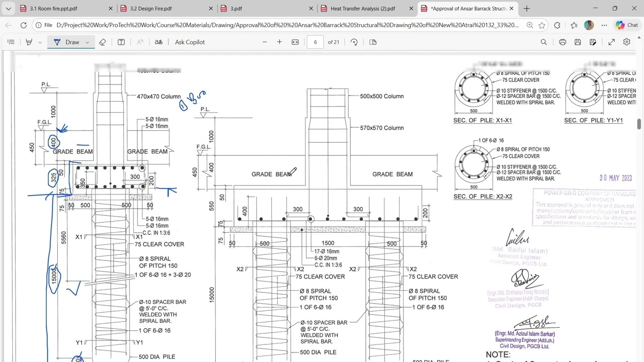Click the address bar file URL
Image resolution: width=644 pixels, height=362 pixels.
coord(287,25)
